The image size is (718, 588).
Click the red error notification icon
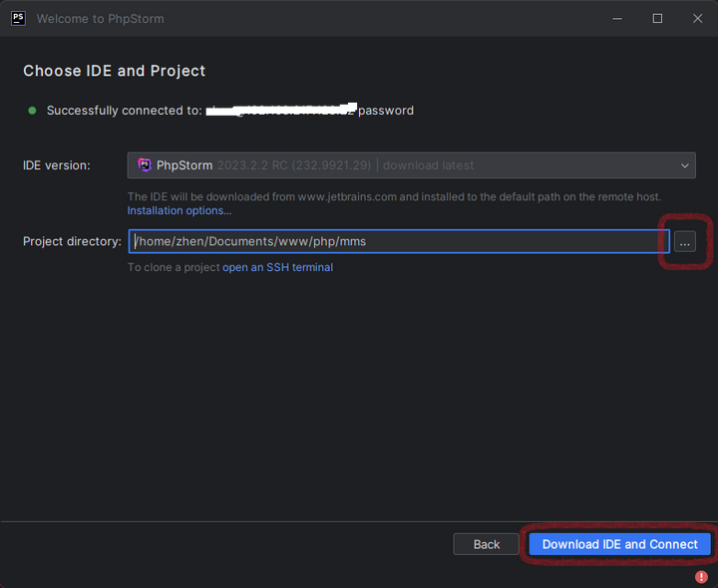tap(701, 576)
